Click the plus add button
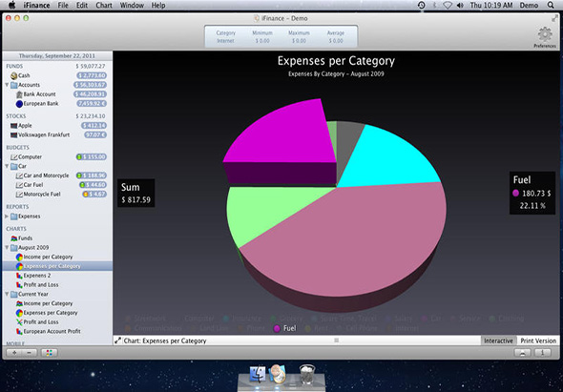 point(14,353)
